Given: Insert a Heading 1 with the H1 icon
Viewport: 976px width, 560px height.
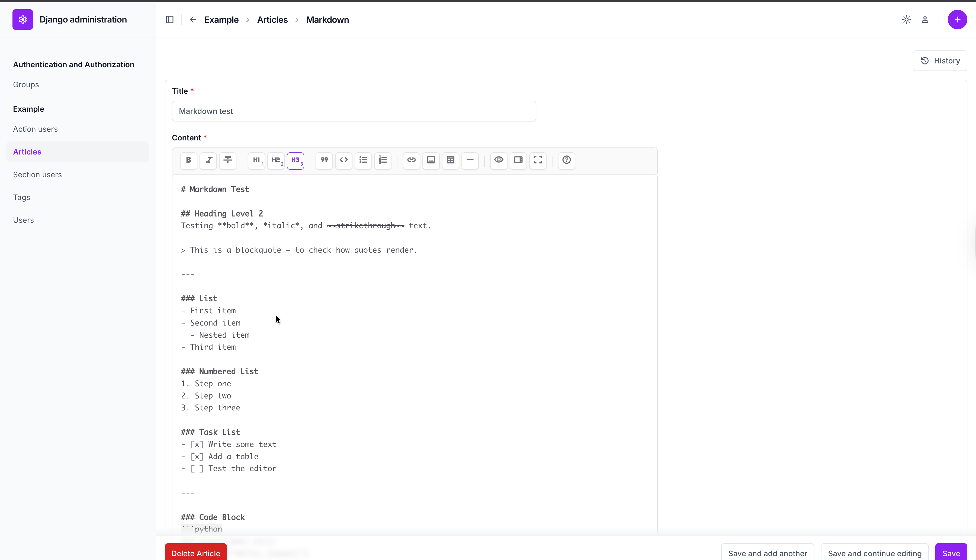Looking at the screenshot, I should 256,160.
